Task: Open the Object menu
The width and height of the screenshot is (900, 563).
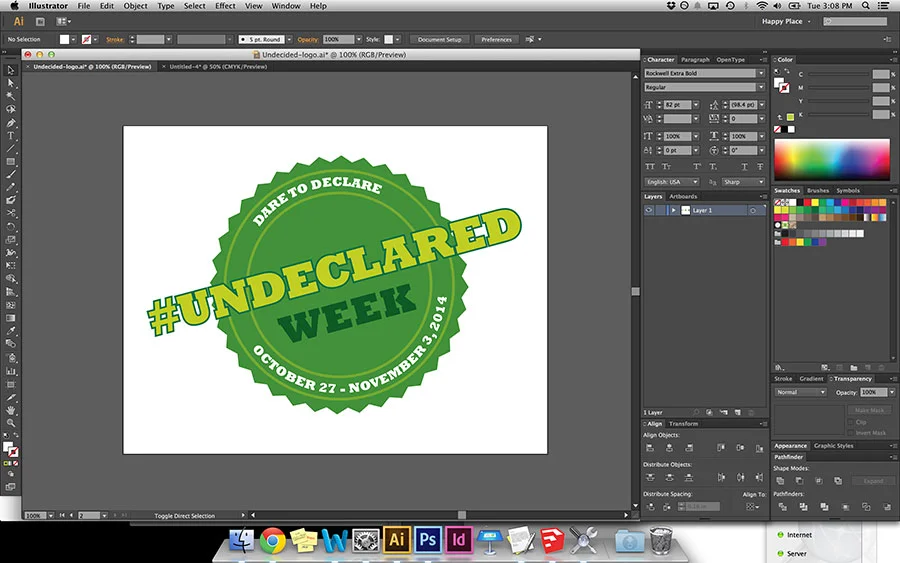Action: pos(135,6)
